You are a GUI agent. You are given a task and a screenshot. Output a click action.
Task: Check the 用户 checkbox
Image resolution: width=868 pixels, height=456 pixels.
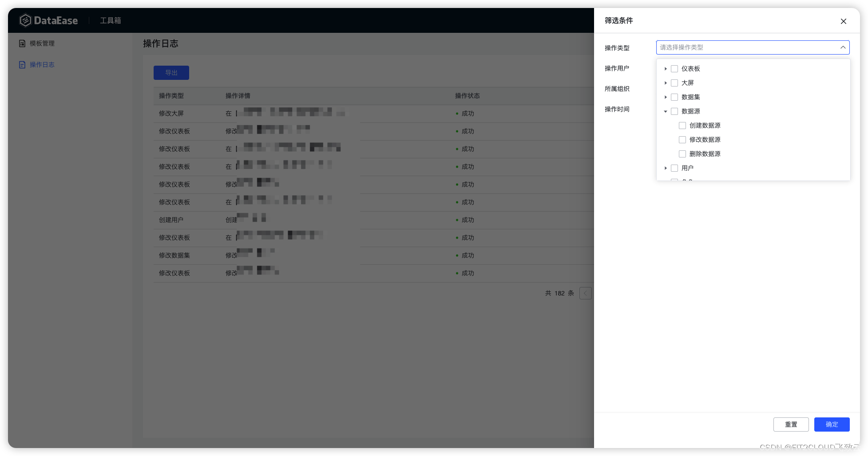pyautogui.click(x=674, y=168)
